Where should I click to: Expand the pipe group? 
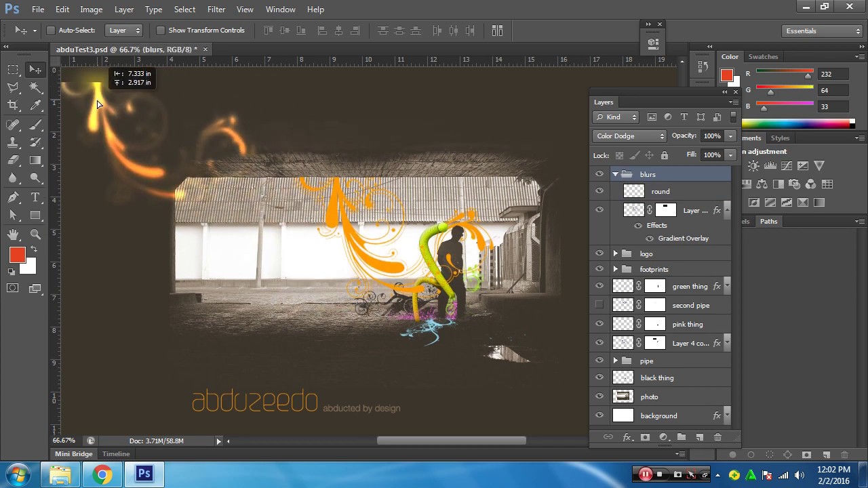615,361
